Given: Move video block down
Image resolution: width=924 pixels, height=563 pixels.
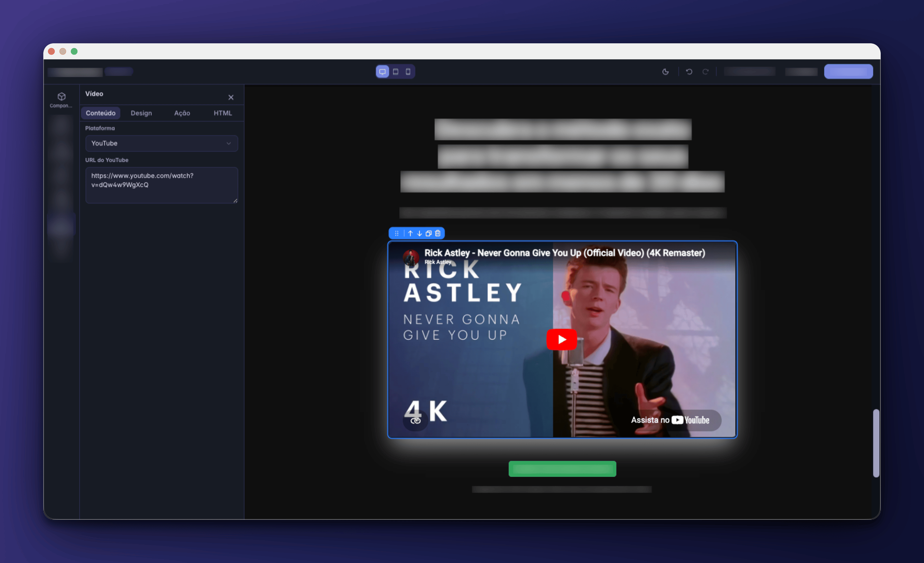Looking at the screenshot, I should [x=419, y=233].
